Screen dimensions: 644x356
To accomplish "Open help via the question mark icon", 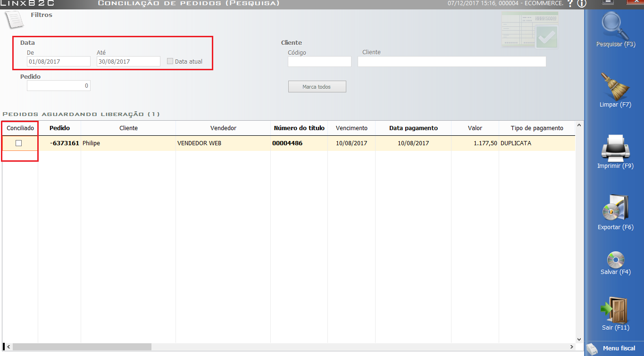I will pyautogui.click(x=570, y=4).
